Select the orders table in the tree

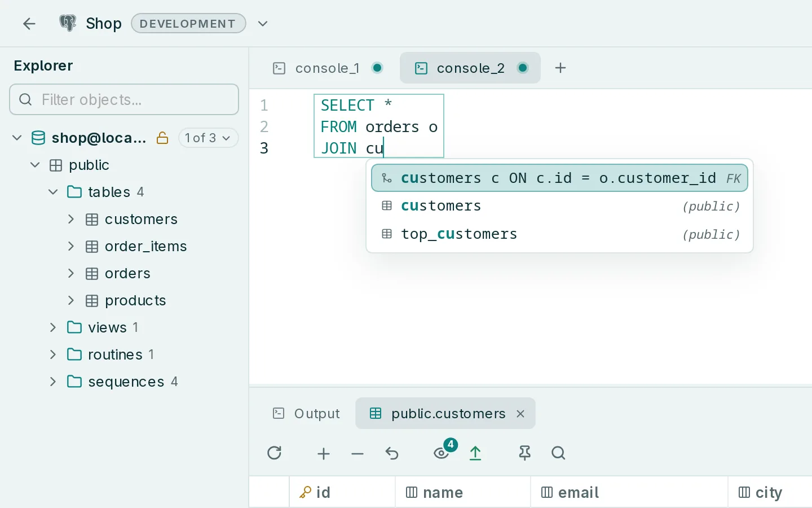[x=127, y=273]
